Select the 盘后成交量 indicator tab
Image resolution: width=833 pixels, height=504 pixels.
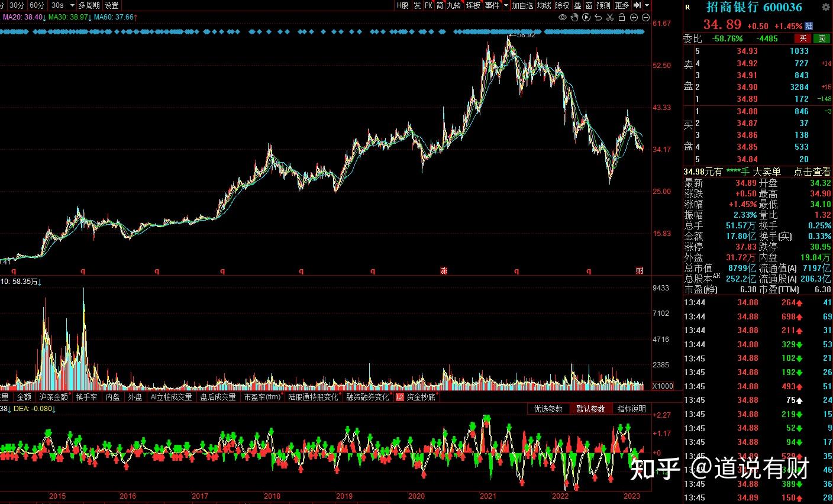218,397
